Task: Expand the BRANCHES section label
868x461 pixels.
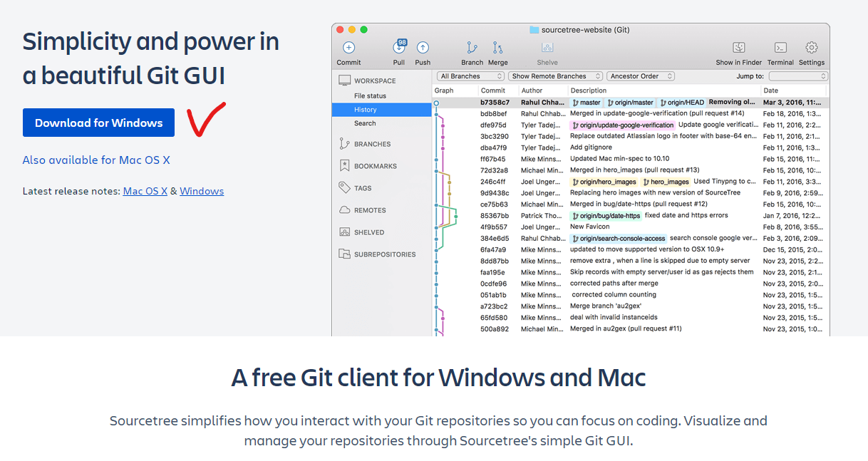Action: [372, 144]
